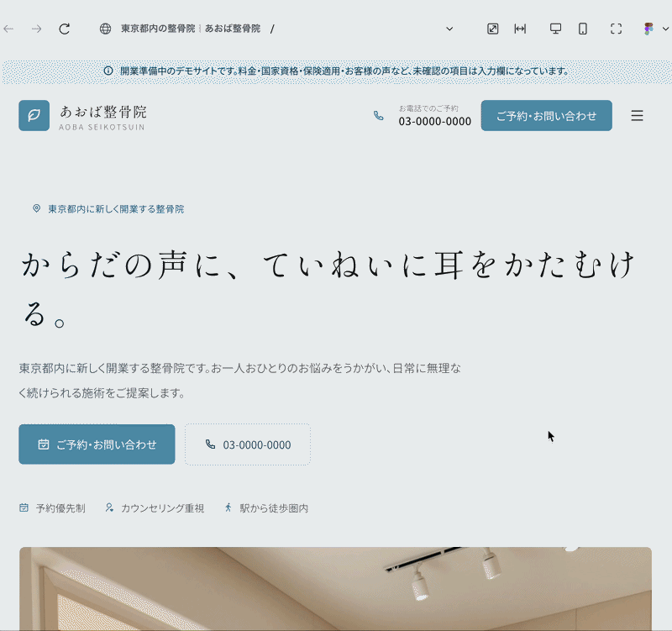
Task: Expand the dropdown beside the Figma icon
Action: click(665, 29)
